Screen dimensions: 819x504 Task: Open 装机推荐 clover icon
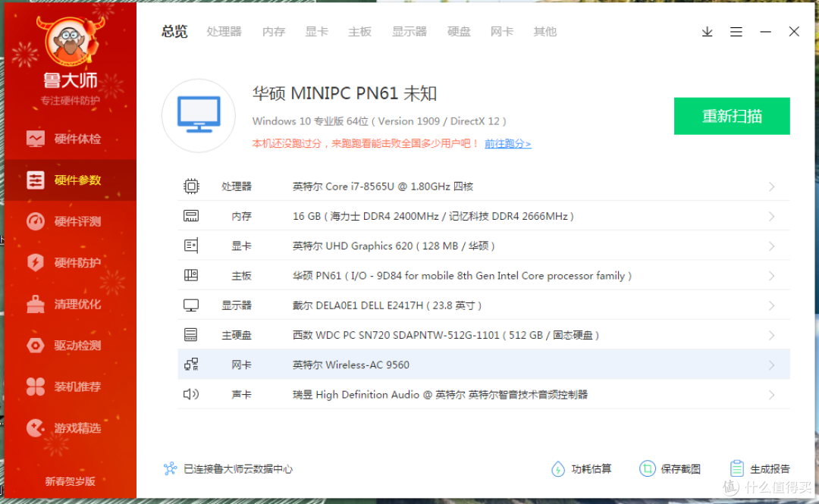(36, 387)
